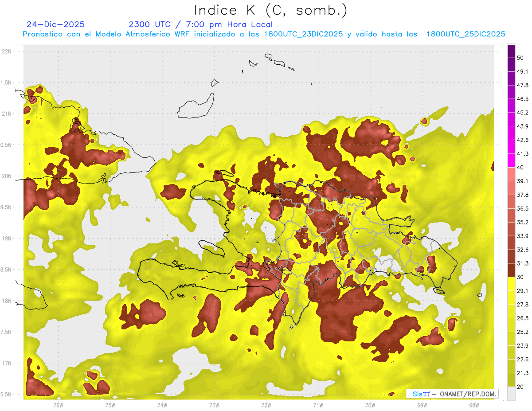
Task: Pick the light gray legend swatch below 20
Action: tap(511, 393)
